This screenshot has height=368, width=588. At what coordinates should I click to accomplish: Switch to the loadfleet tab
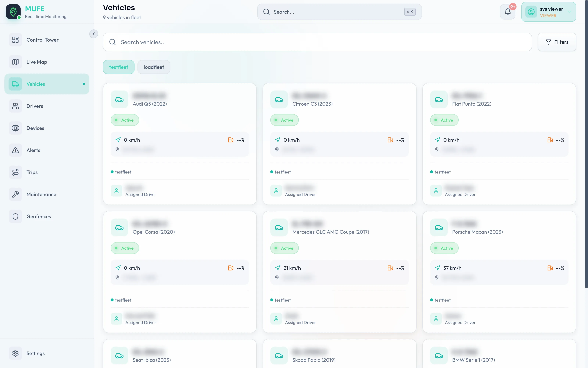pos(154,67)
